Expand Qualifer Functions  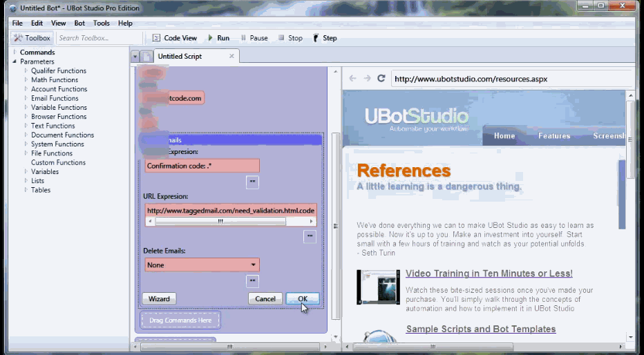coord(26,70)
